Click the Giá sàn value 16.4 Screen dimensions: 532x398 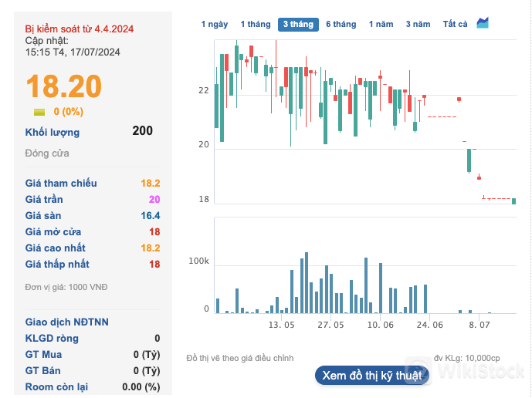(151, 216)
